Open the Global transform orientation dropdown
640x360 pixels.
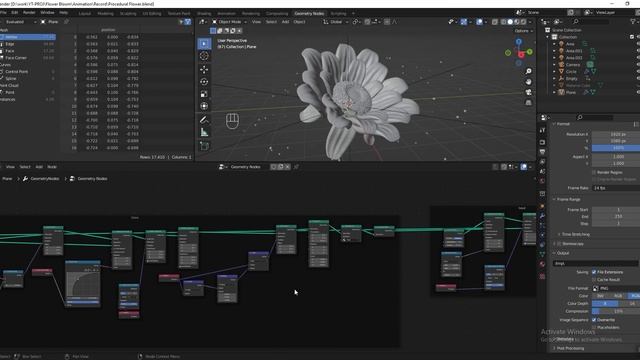tap(336, 22)
